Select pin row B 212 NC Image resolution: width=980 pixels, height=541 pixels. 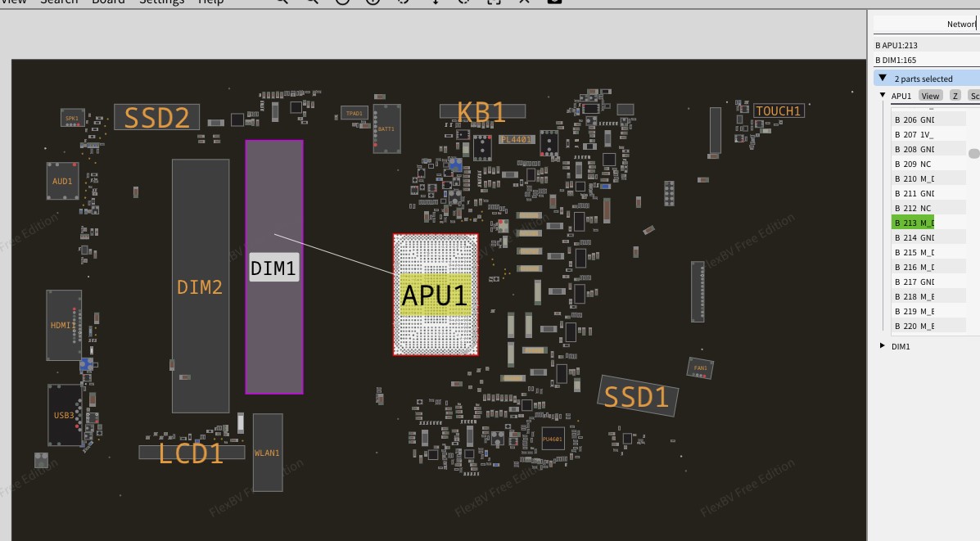tap(928, 208)
